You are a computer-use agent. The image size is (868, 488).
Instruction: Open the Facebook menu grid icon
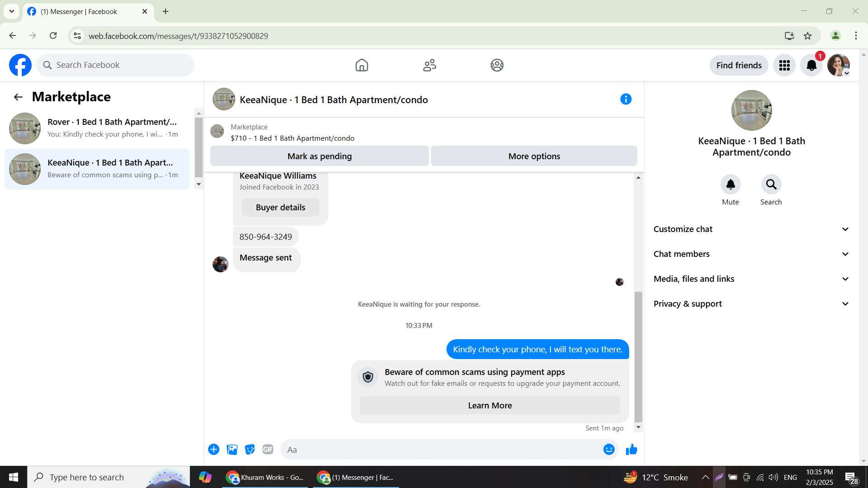coord(784,65)
